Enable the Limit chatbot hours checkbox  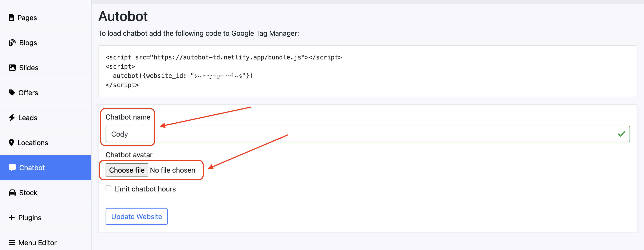[x=108, y=188]
